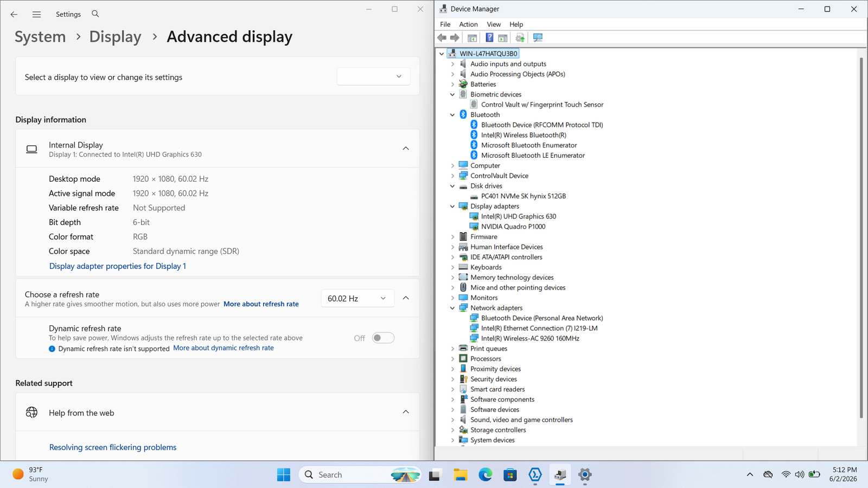Collapse the Choose a refresh rate section
Screen dimensions: 868x488
coord(406,298)
